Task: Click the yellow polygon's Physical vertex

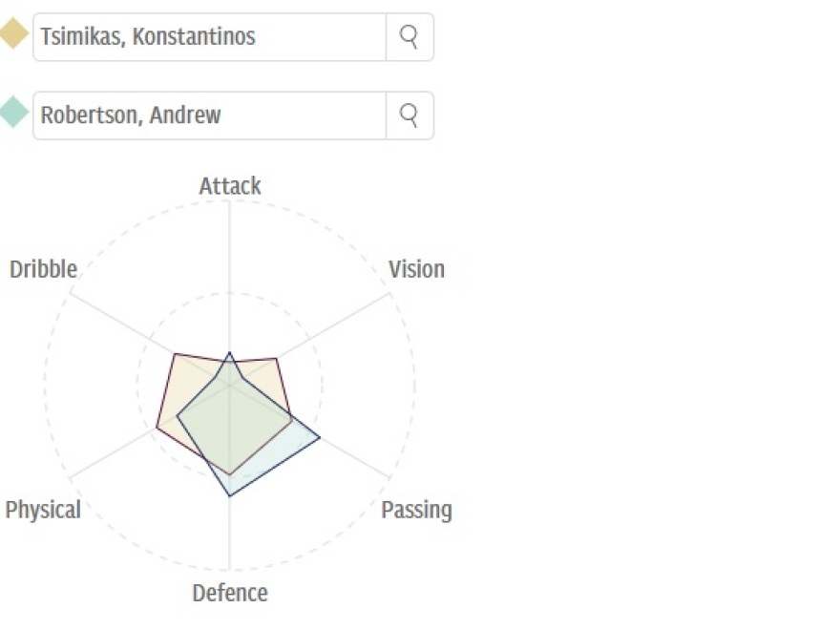Action: pos(157,428)
